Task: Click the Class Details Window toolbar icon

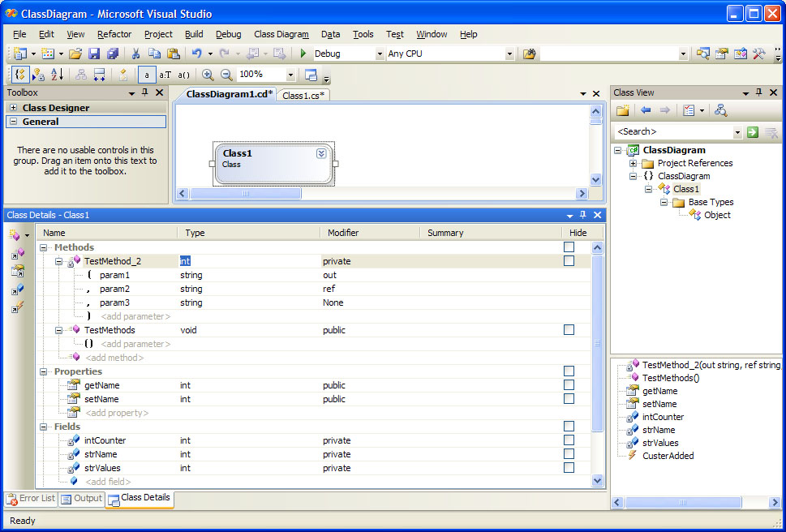Action: [311, 75]
